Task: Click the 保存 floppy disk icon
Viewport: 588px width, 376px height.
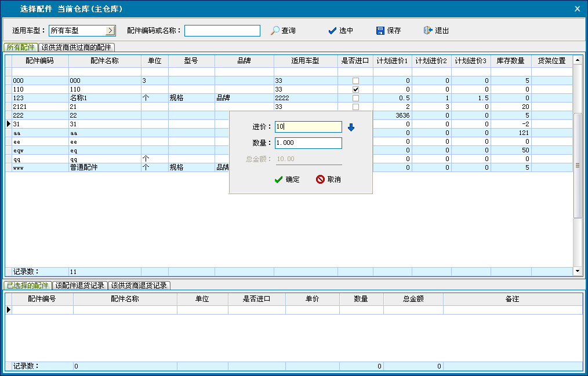Action: click(x=380, y=31)
